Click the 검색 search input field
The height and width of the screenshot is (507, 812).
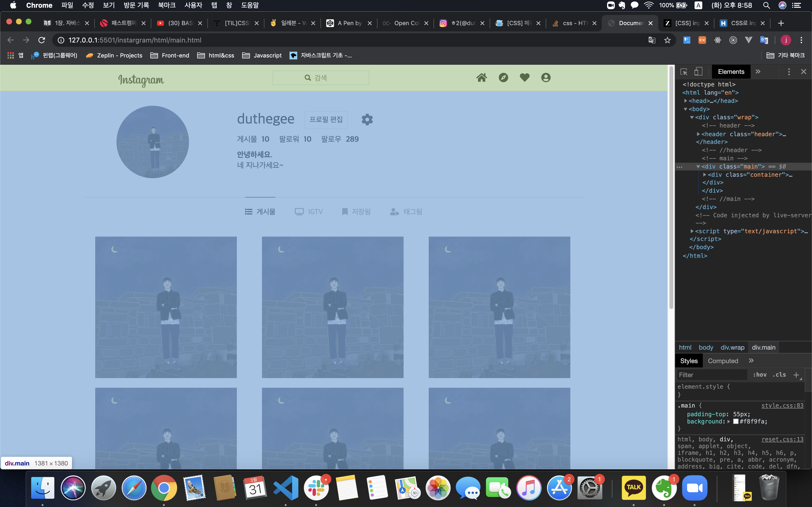coord(321,78)
